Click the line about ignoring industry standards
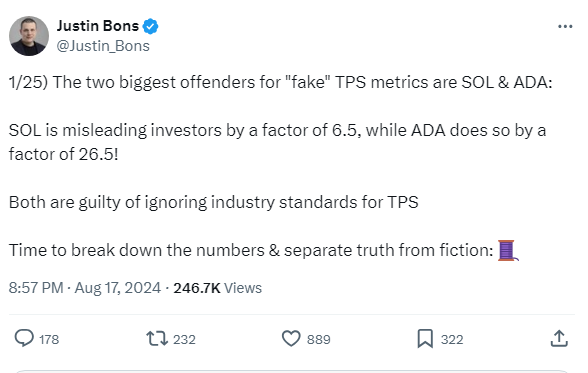588x373 pixels. [x=213, y=202]
